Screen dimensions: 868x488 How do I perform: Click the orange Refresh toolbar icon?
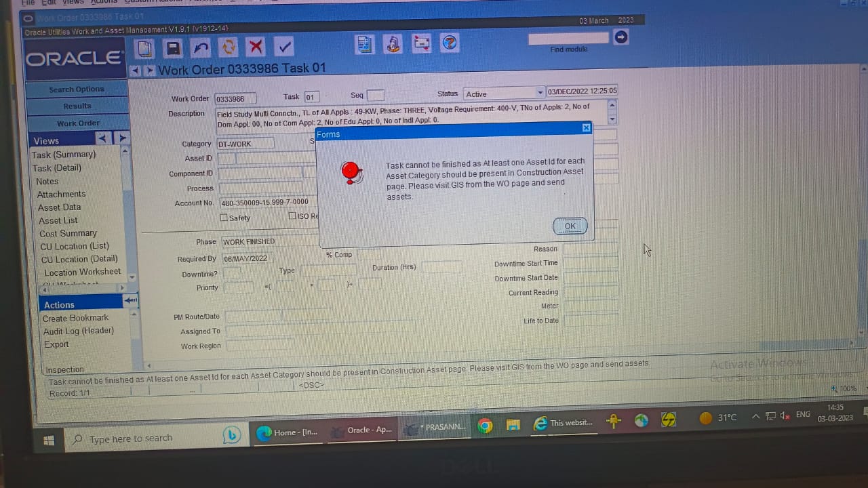(229, 47)
